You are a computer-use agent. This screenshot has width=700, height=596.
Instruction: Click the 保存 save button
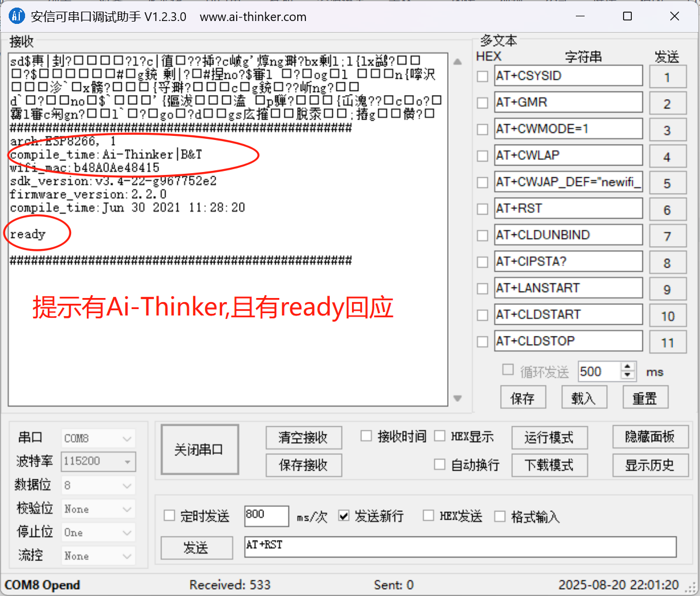(x=523, y=398)
